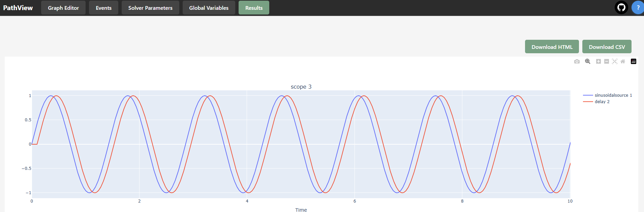Select the plot Zoom tool
This screenshot has width=644, height=212.
point(588,61)
